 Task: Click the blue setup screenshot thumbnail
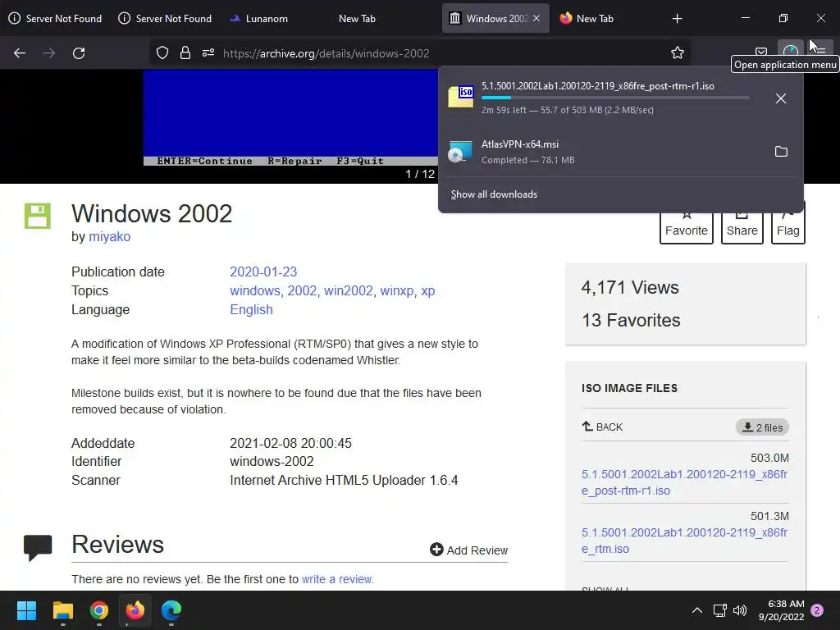click(291, 117)
